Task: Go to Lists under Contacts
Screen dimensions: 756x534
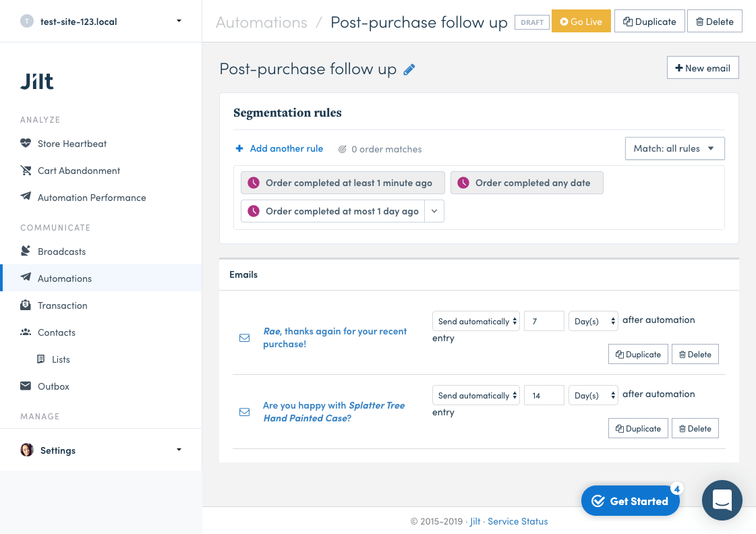Action: click(61, 359)
